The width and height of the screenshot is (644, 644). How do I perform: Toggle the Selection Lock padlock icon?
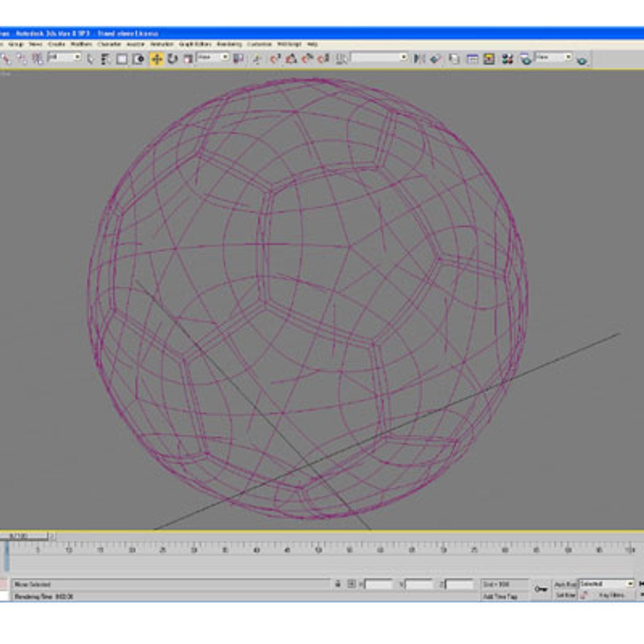tap(338, 584)
